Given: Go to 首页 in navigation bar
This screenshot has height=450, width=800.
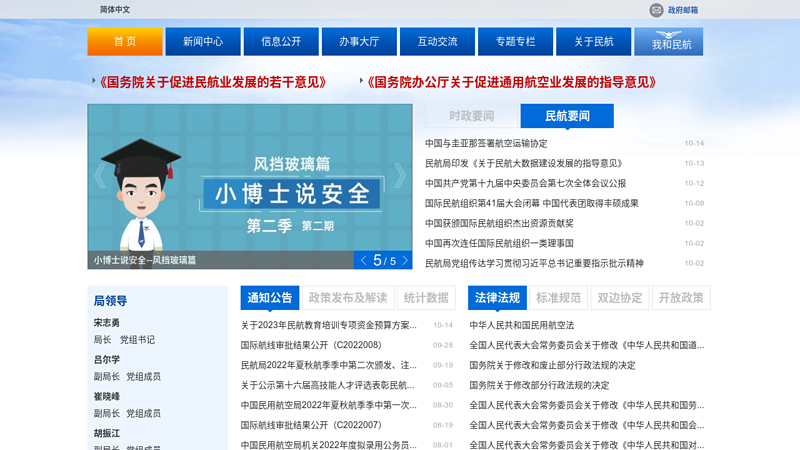Looking at the screenshot, I should (125, 41).
